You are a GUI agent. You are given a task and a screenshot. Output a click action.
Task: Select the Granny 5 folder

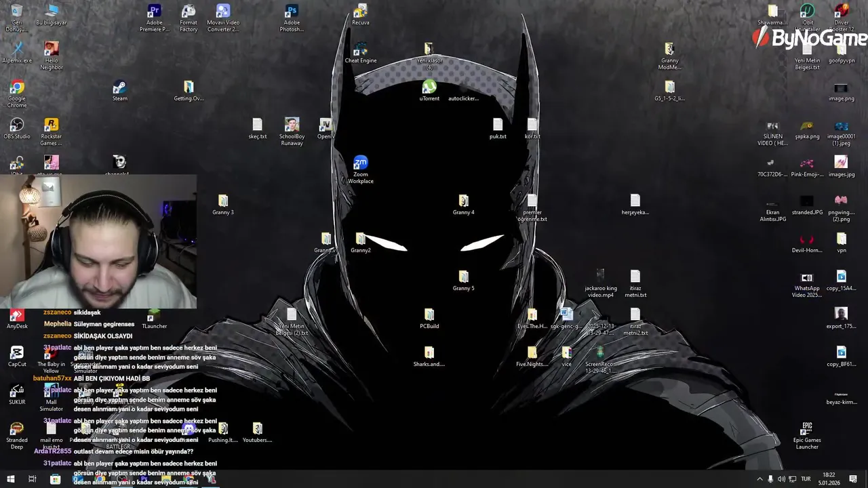click(463, 281)
